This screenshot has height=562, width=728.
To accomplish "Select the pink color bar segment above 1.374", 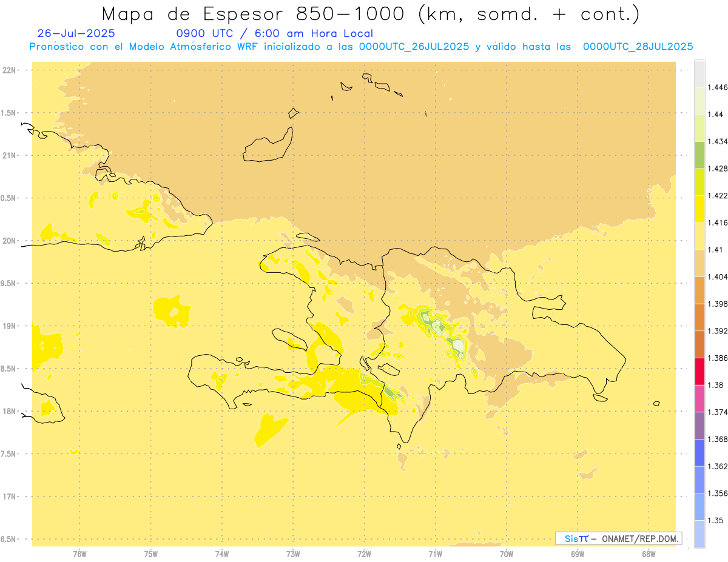I will [699, 398].
